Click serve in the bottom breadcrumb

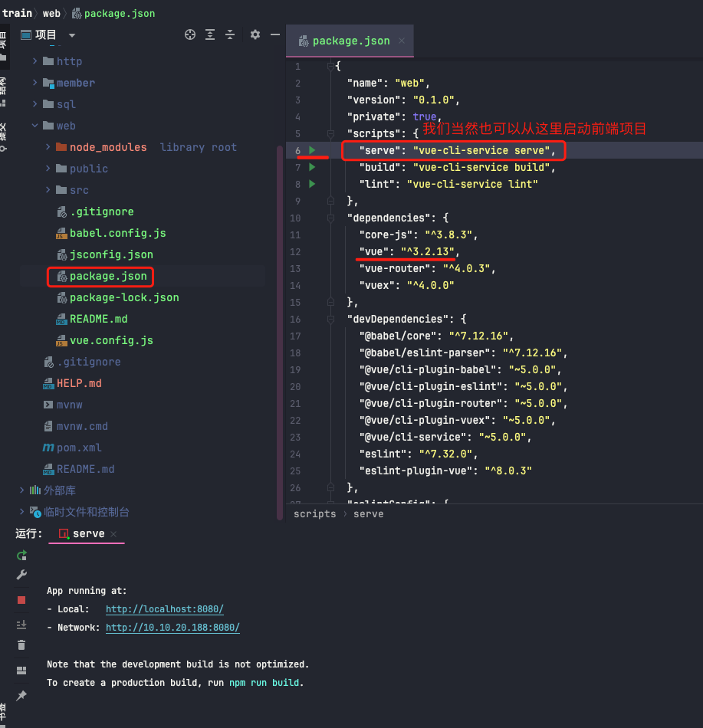point(368,514)
